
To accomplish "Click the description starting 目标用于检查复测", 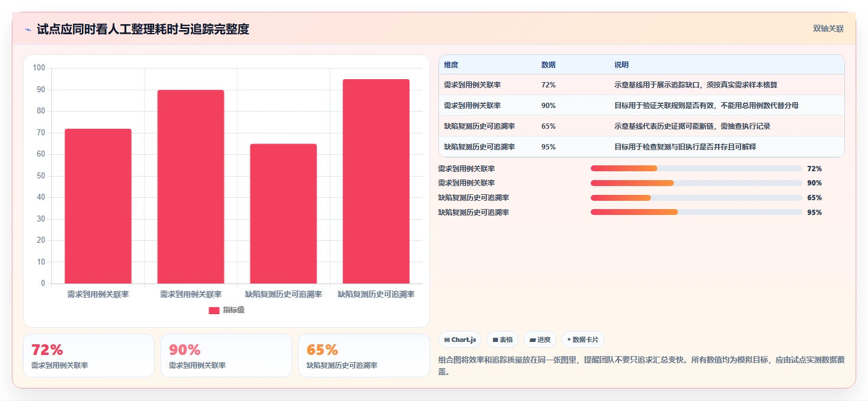I will pyautogui.click(x=685, y=147).
